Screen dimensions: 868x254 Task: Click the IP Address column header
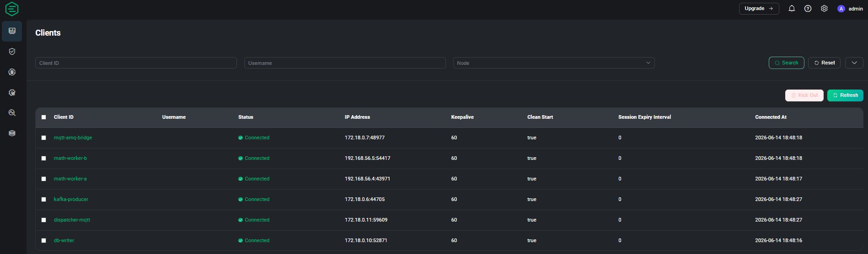(357, 117)
